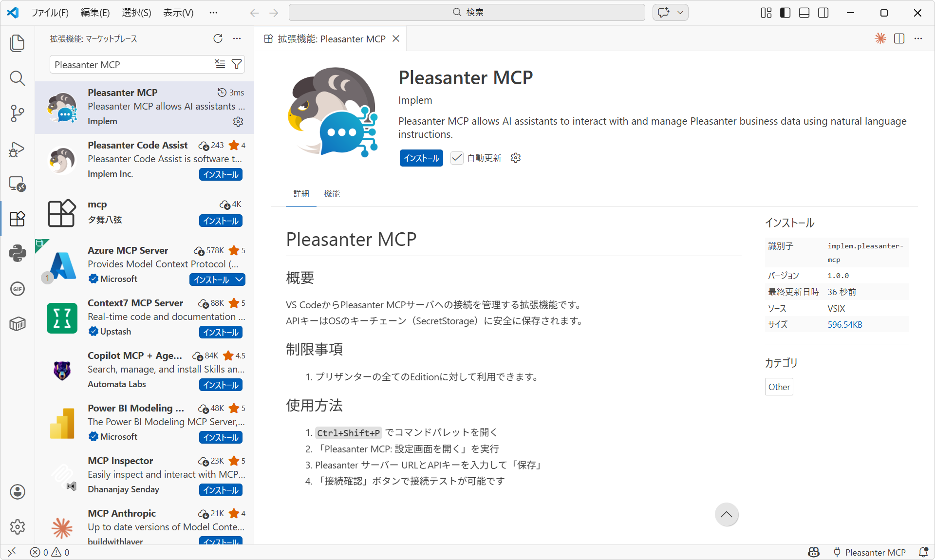Open the Implem publisher link
The height and width of the screenshot is (560, 935).
click(415, 100)
